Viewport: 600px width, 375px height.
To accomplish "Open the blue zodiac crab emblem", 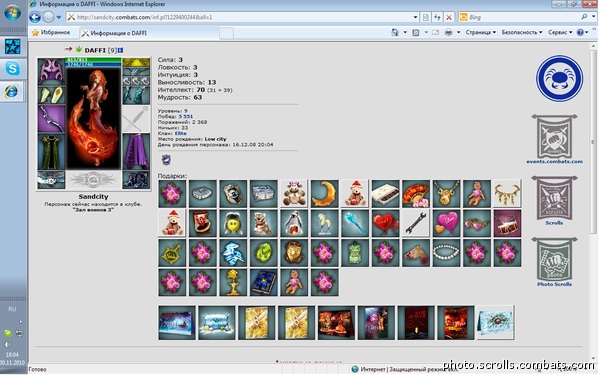I will coord(559,79).
